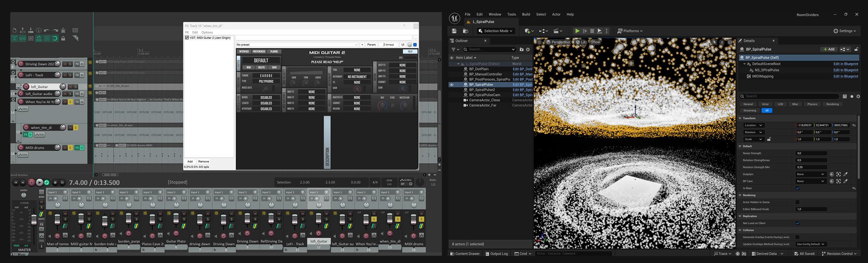Viewport: 868px width, 263px height.
Task: Open the Build menu in Unreal
Action: (x=526, y=15)
